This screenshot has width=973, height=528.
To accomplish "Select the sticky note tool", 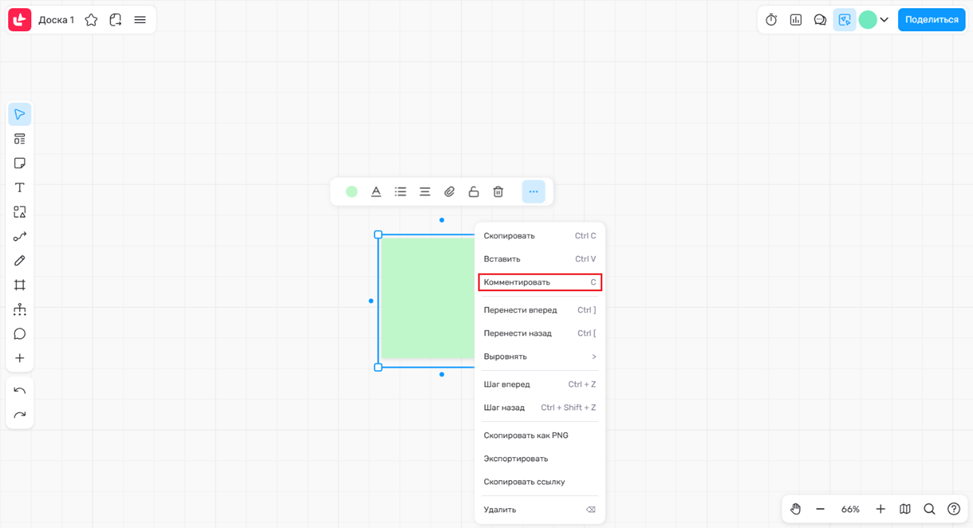I will click(19, 163).
